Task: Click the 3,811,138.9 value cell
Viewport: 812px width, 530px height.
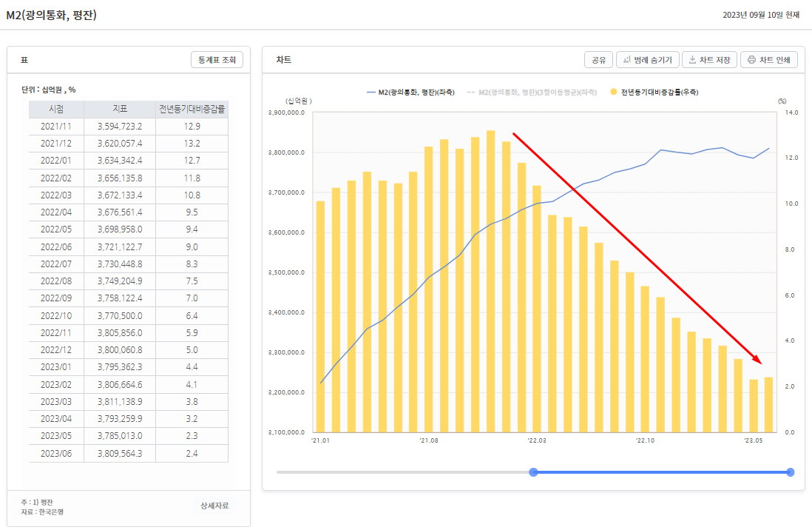Action: [120, 401]
